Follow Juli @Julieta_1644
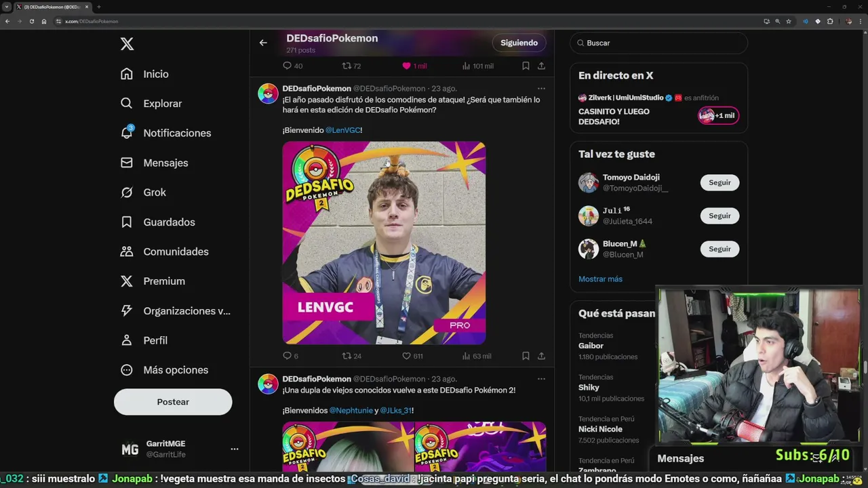The width and height of the screenshot is (868, 488). tap(719, 216)
